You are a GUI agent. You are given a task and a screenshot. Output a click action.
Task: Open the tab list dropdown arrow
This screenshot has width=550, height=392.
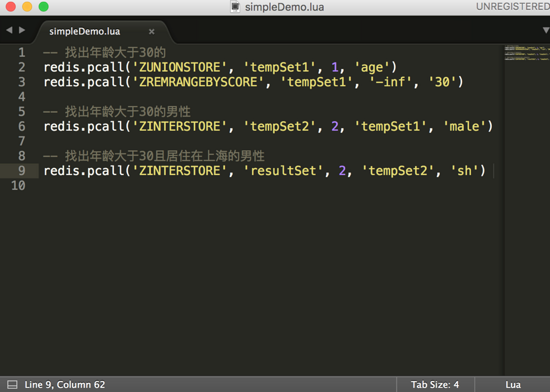coord(546,31)
